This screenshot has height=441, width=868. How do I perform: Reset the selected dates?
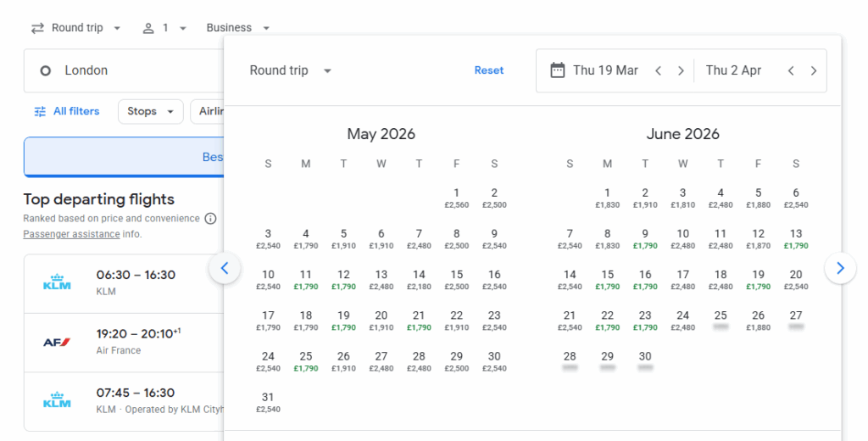(489, 70)
